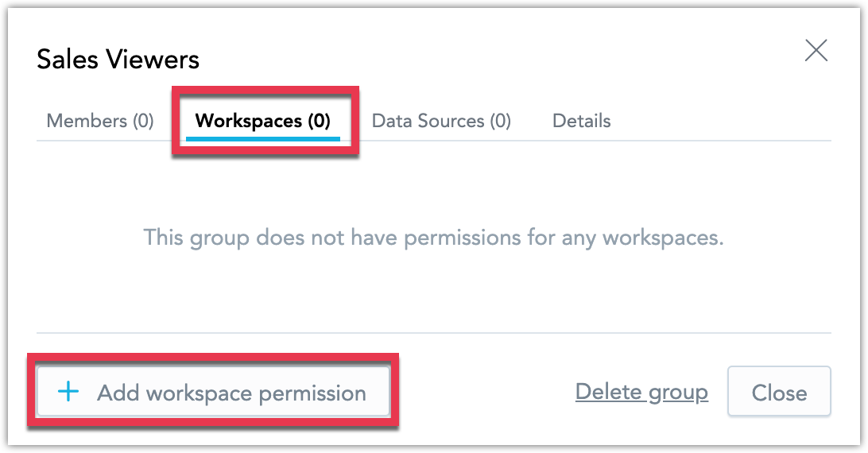Screen dimensions: 868x453
Task: Grant this group a workspace permission
Action: (213, 392)
